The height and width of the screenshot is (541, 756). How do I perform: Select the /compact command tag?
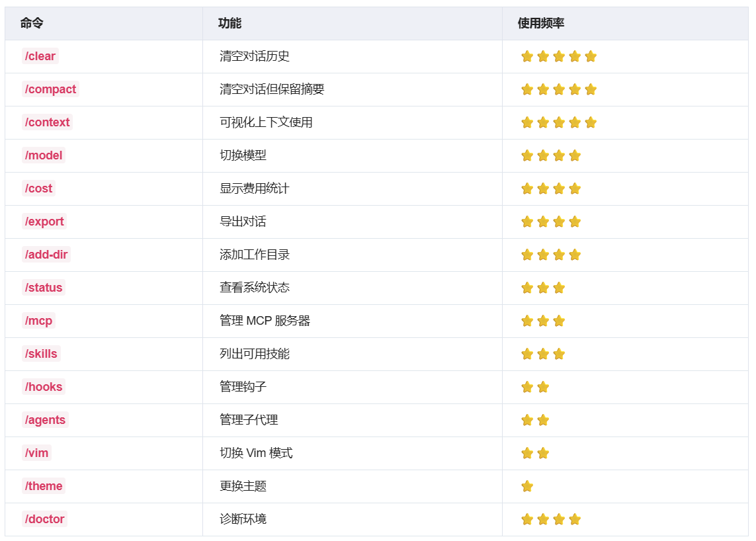(50, 89)
